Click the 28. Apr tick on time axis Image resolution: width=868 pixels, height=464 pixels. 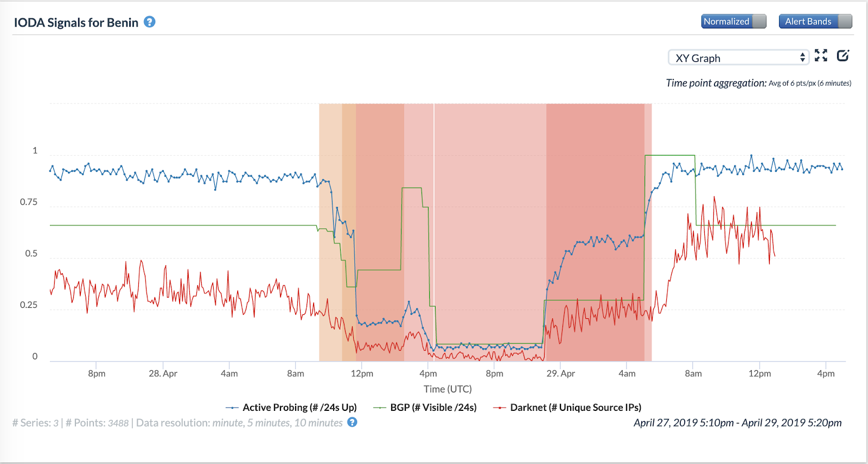click(x=163, y=373)
